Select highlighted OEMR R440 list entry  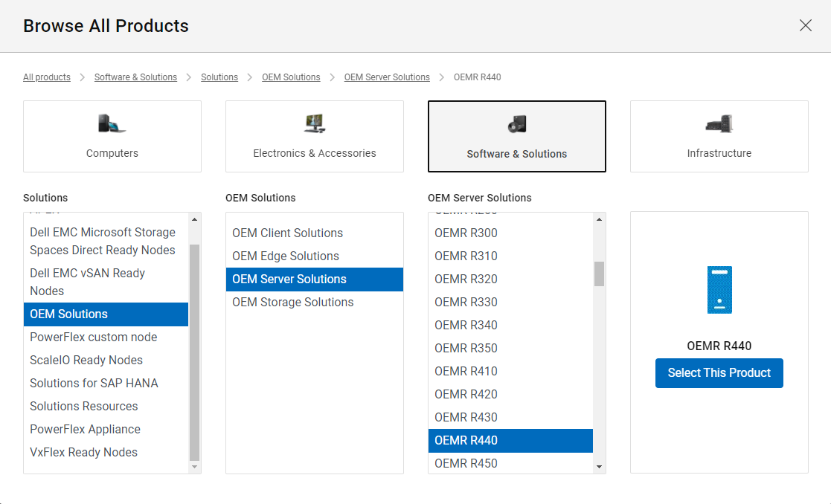(x=510, y=441)
